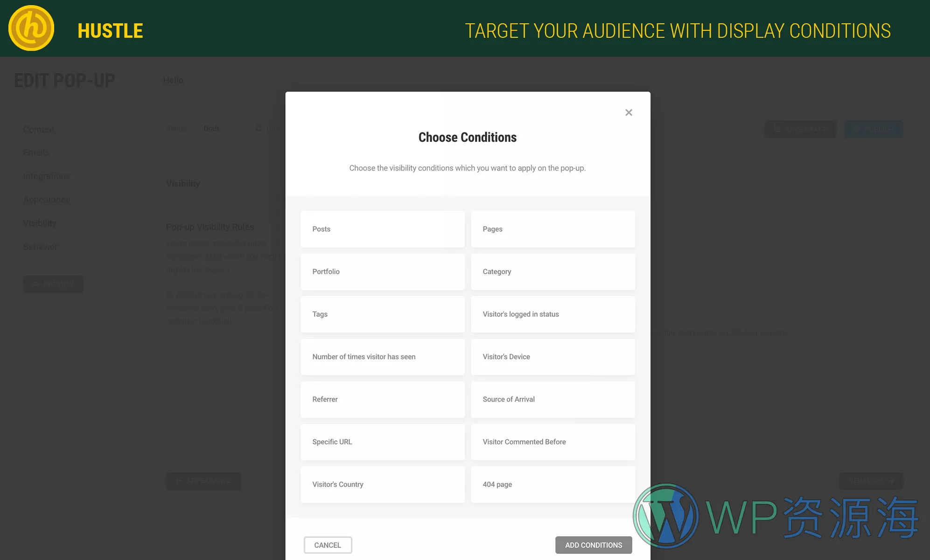Toggle Visitor's logged in status condition
The width and height of the screenshot is (930, 560).
click(552, 314)
